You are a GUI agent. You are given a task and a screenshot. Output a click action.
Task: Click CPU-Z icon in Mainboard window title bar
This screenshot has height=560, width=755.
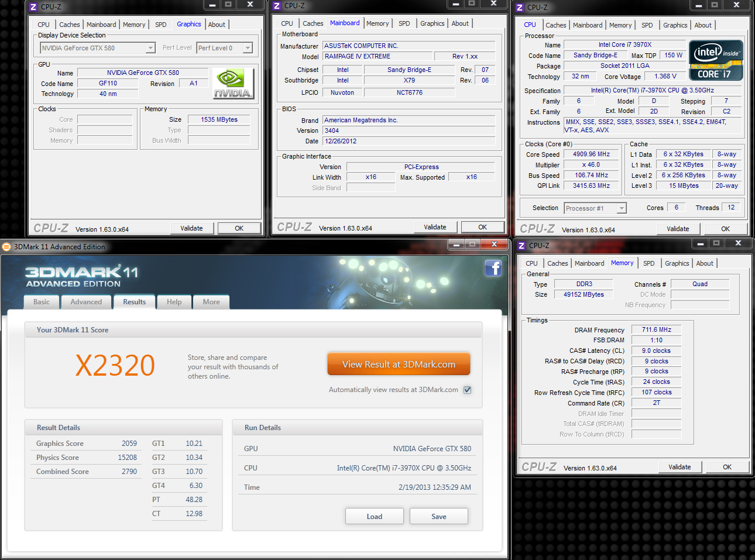tap(277, 6)
